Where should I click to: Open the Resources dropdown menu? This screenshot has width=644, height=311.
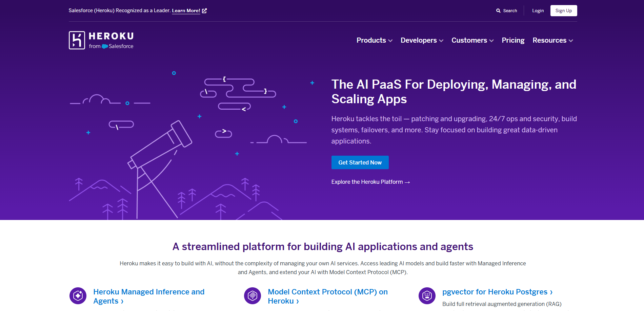click(552, 40)
